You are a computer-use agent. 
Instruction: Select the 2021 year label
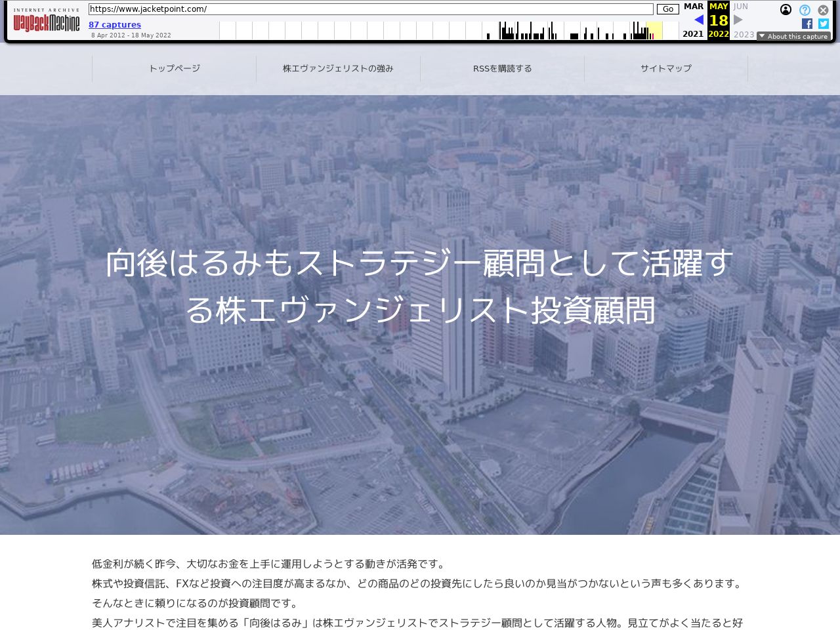(693, 34)
